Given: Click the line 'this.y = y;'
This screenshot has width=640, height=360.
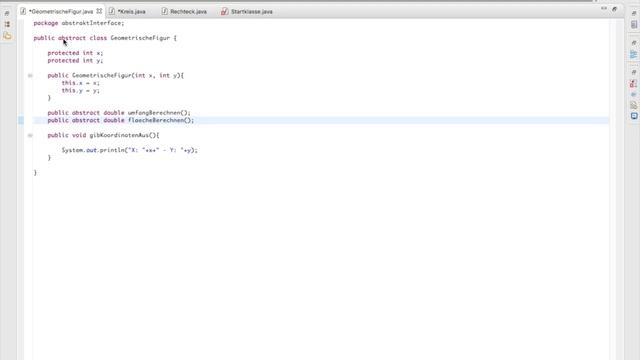Looking at the screenshot, I should tap(80, 91).
